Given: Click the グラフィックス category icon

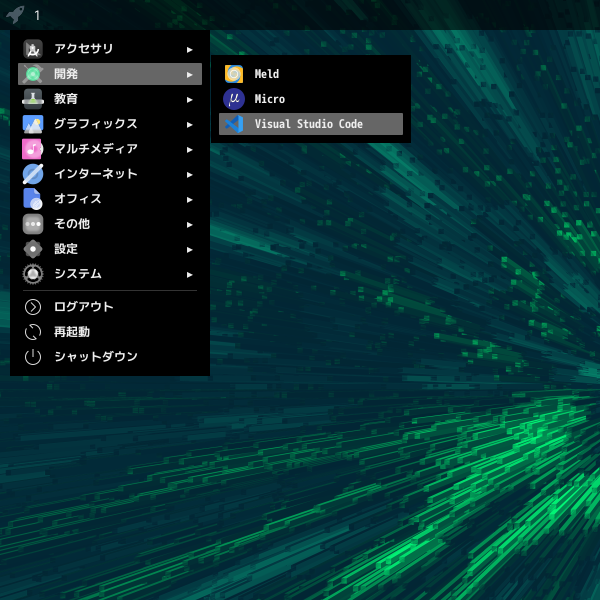Looking at the screenshot, I should 33,124.
